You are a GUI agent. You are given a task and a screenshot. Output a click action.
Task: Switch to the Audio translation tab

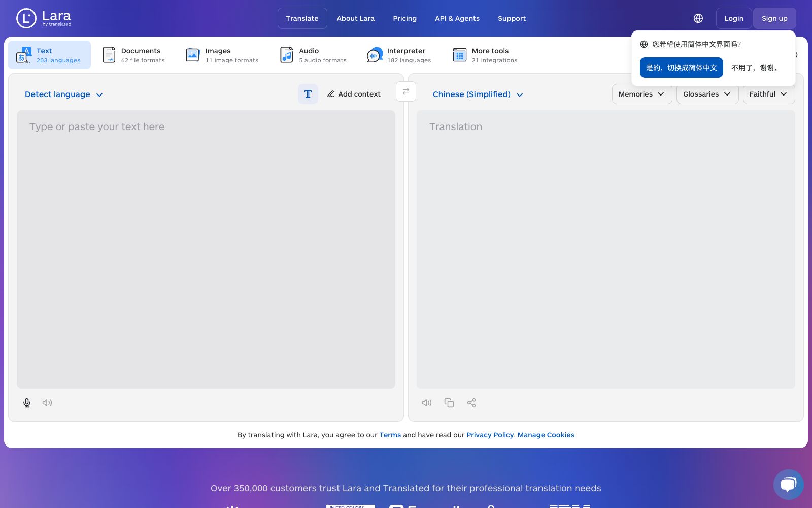click(x=313, y=55)
